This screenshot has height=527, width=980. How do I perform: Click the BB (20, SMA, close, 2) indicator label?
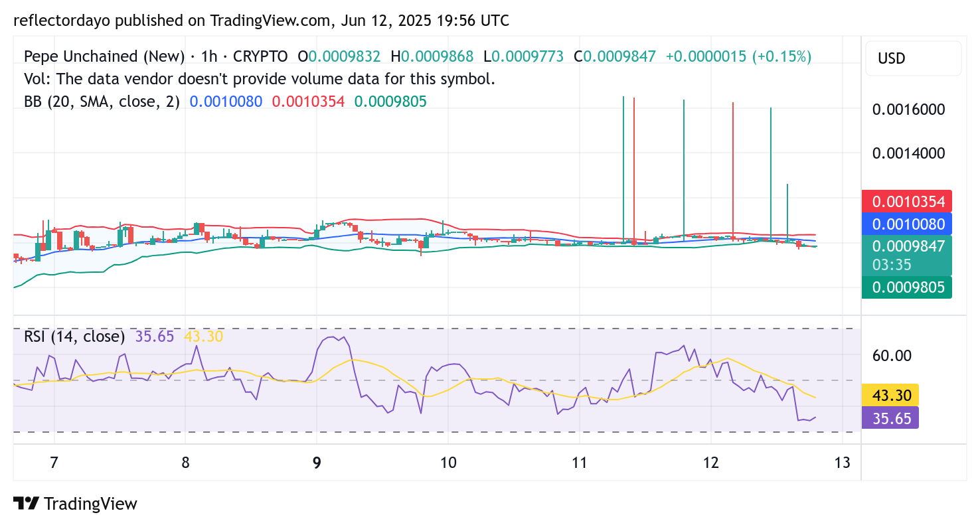tap(102, 102)
